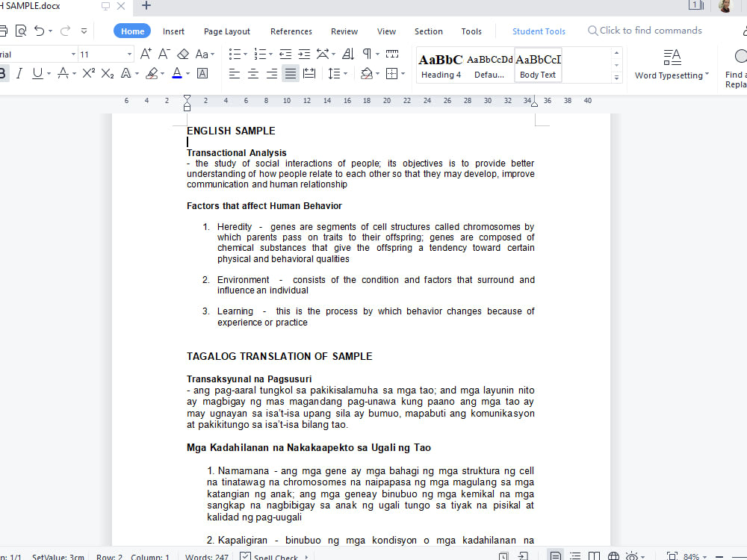
Task: Apply the Body Text style
Action: coord(538,65)
